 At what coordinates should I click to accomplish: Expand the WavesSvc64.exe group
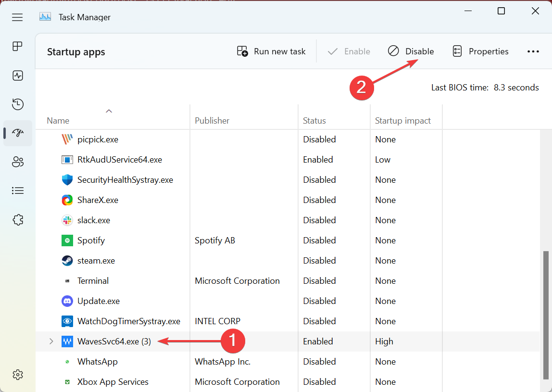(51, 341)
